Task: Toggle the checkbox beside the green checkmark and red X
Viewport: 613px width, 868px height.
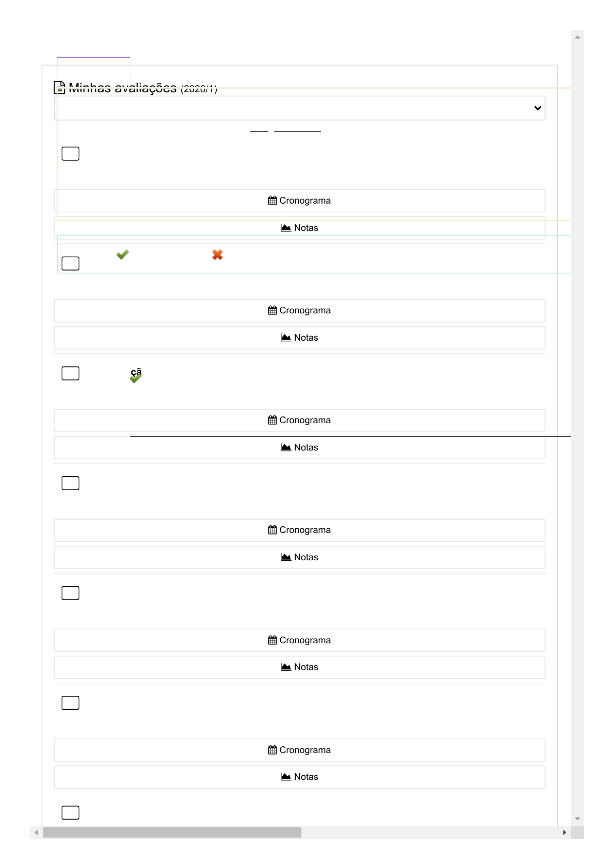Action: point(71,263)
